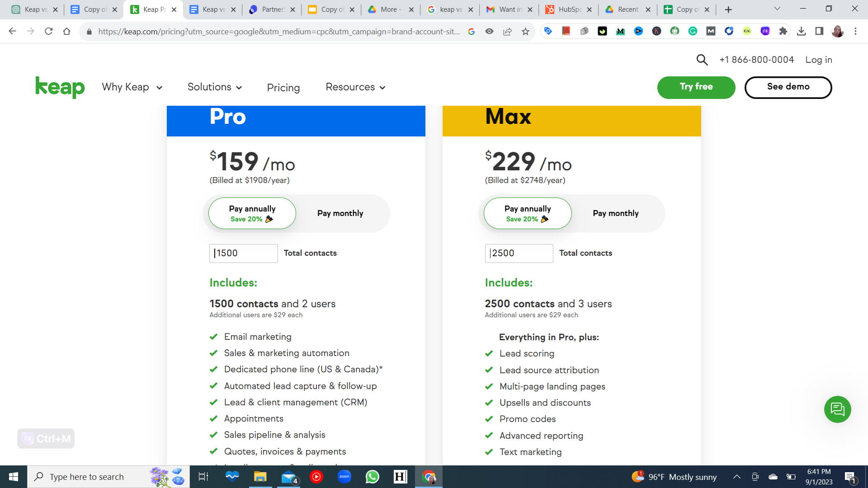Click the Keap logo
The width and height of the screenshot is (868, 488).
[x=60, y=87]
